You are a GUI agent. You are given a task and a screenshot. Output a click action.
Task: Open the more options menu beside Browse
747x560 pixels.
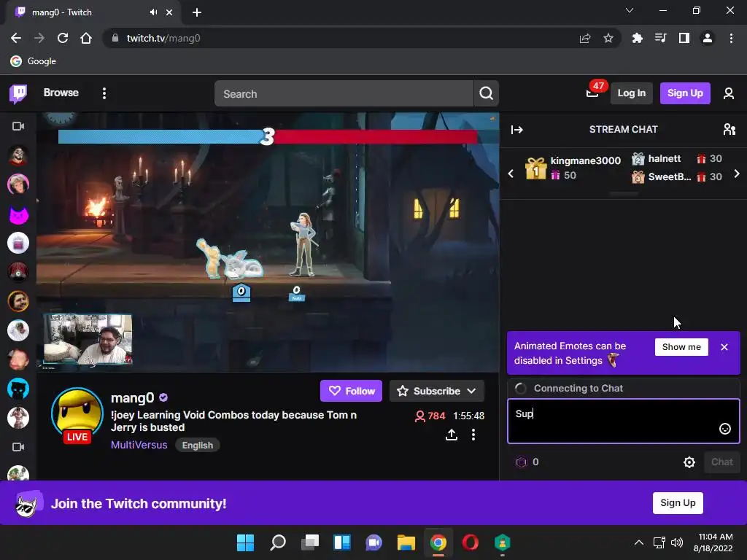104,93
